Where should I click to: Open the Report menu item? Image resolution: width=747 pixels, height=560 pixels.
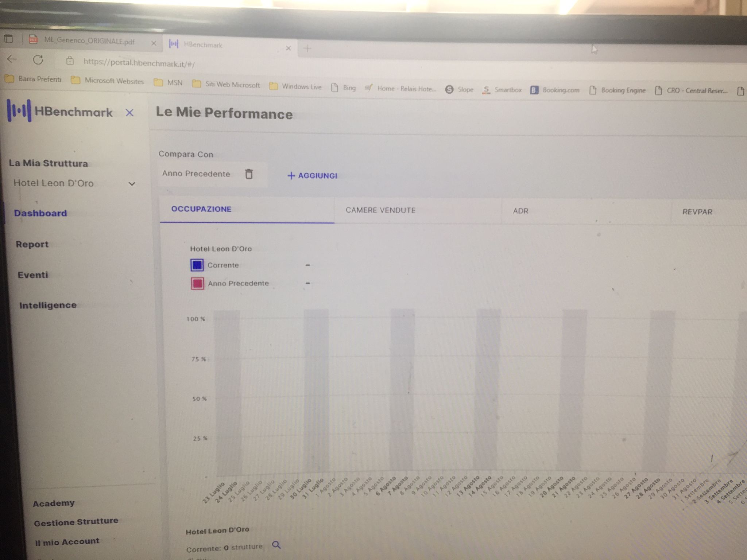point(32,244)
